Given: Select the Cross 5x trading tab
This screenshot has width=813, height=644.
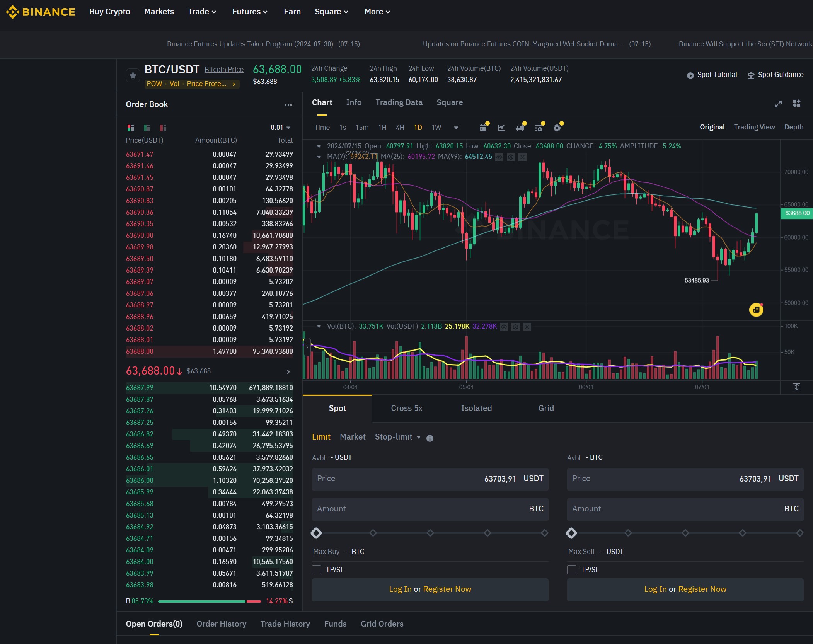Looking at the screenshot, I should coord(407,408).
